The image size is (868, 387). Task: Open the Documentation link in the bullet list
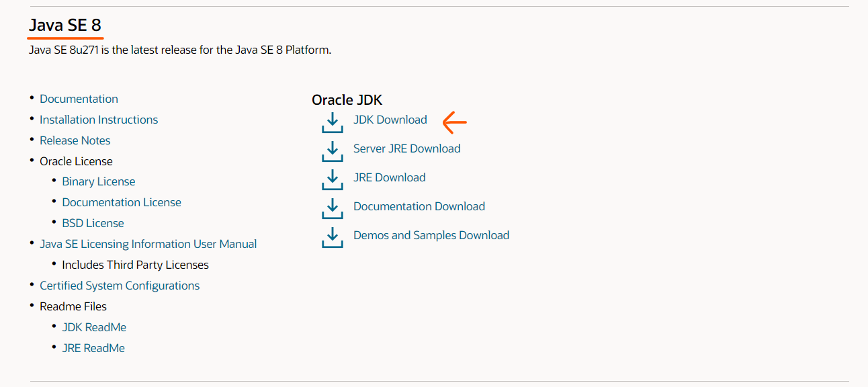click(79, 99)
